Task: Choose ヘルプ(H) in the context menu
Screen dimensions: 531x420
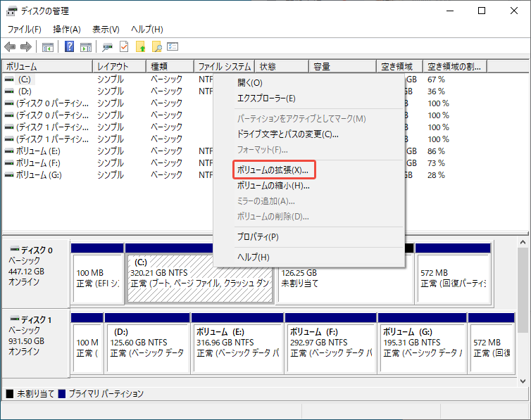Action: pos(309,257)
